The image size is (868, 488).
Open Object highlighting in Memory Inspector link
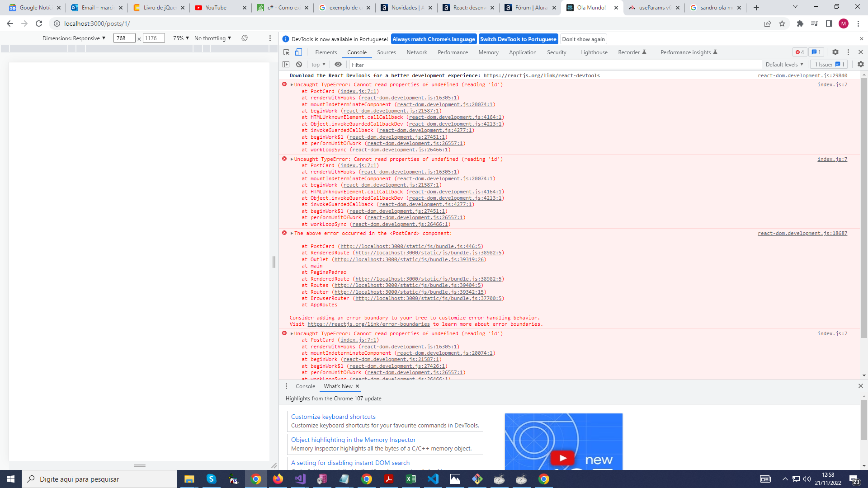[x=353, y=440]
